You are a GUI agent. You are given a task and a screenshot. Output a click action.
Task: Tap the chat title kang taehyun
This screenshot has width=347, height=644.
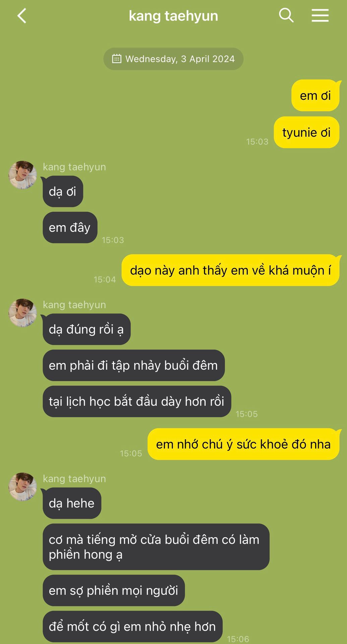click(x=173, y=16)
